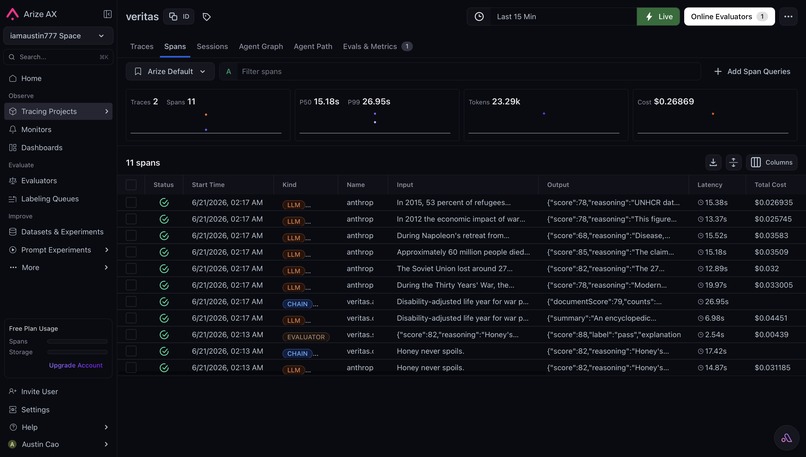
Task: Click the Cost $0.26869 chart
Action: point(713,115)
